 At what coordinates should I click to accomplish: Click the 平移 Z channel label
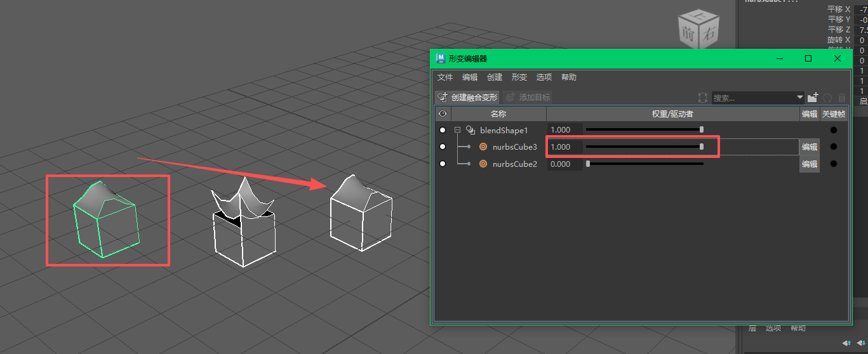(x=839, y=30)
